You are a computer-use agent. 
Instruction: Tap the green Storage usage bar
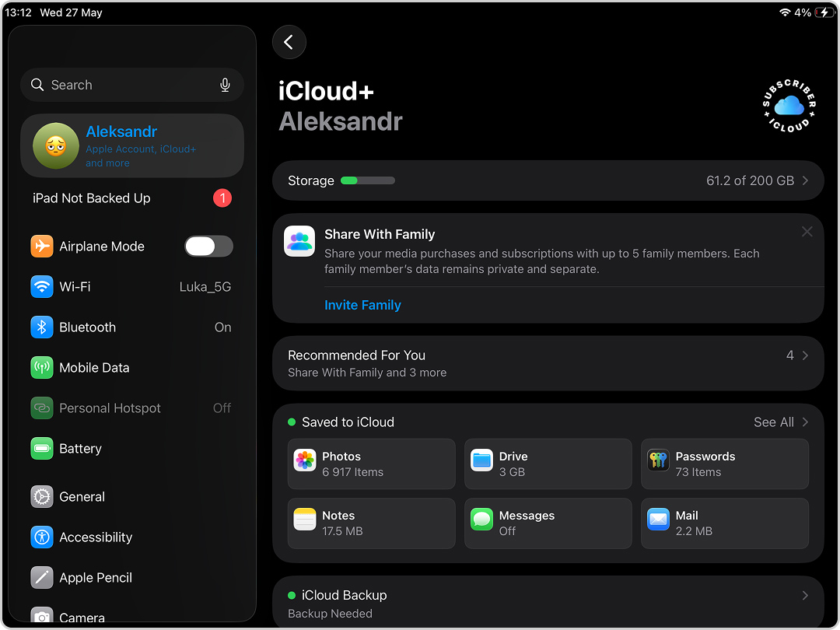click(367, 180)
